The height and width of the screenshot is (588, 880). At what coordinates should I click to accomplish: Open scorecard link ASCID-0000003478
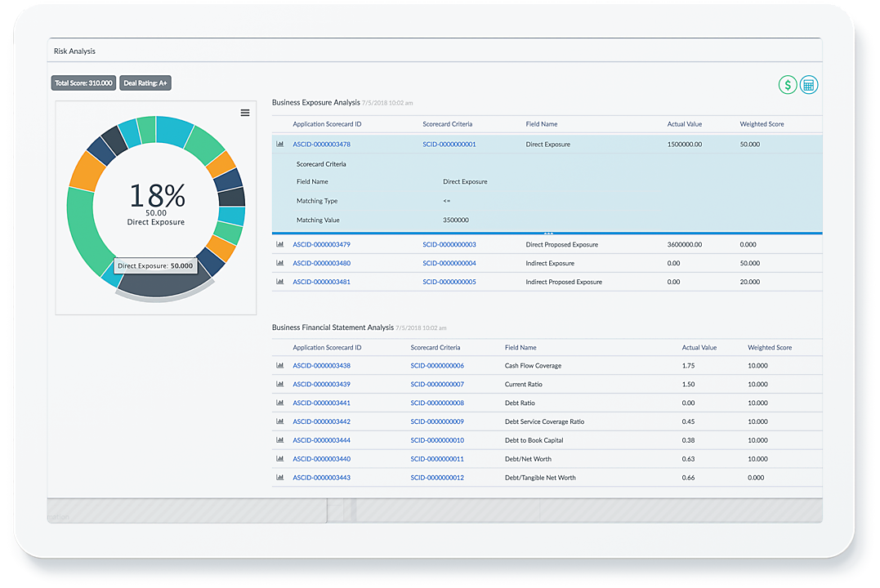[322, 145]
